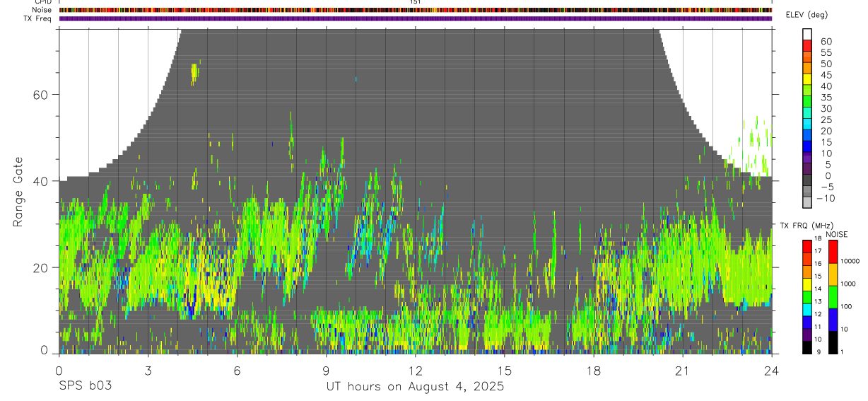
Task: Click the white top swatch of ELEV colorbar
Action: click(x=808, y=34)
